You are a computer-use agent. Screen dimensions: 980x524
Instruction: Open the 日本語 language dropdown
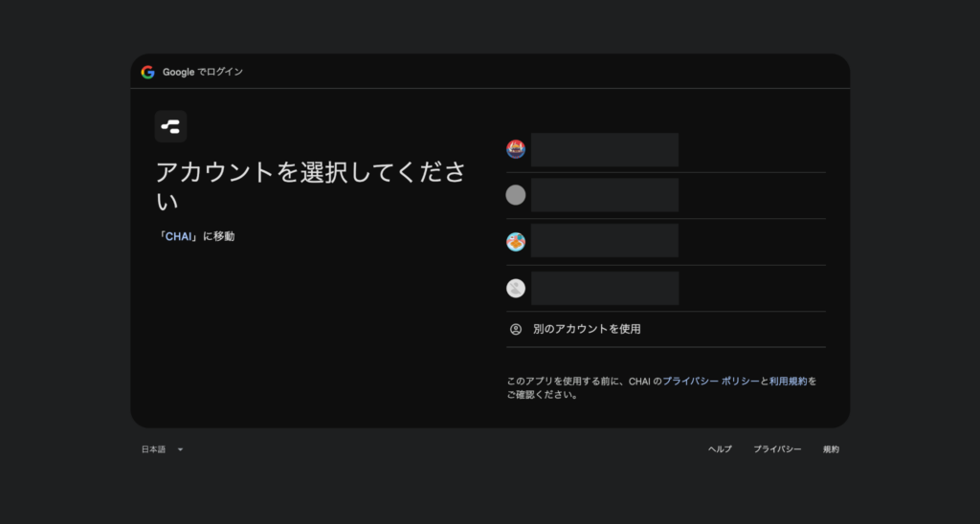(163, 449)
